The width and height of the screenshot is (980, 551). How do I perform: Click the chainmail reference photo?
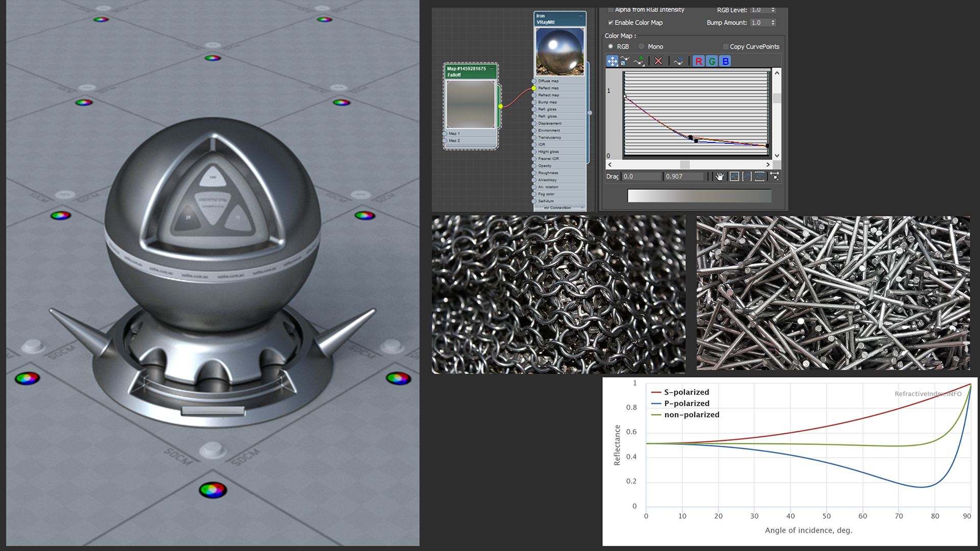[558, 294]
